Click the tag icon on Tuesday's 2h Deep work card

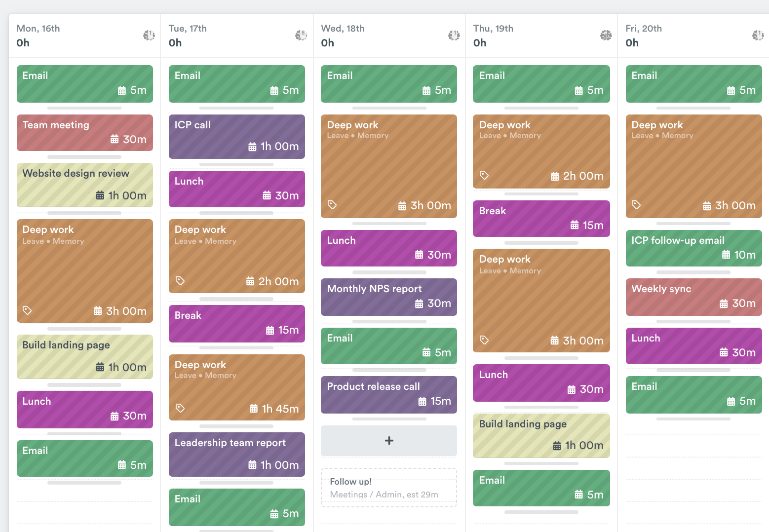(180, 281)
